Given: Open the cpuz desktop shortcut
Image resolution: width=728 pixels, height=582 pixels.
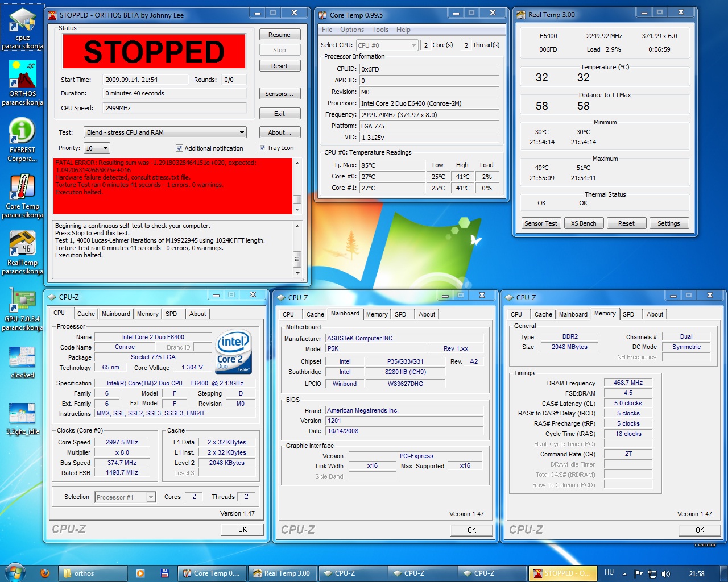Looking at the screenshot, I should click(x=23, y=27).
